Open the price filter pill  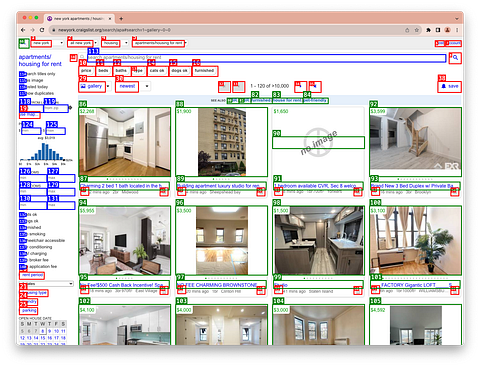click(x=86, y=71)
